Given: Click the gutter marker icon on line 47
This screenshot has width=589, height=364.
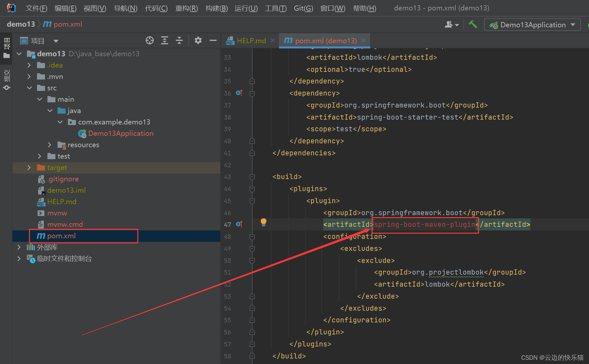Looking at the screenshot, I should click(239, 224).
